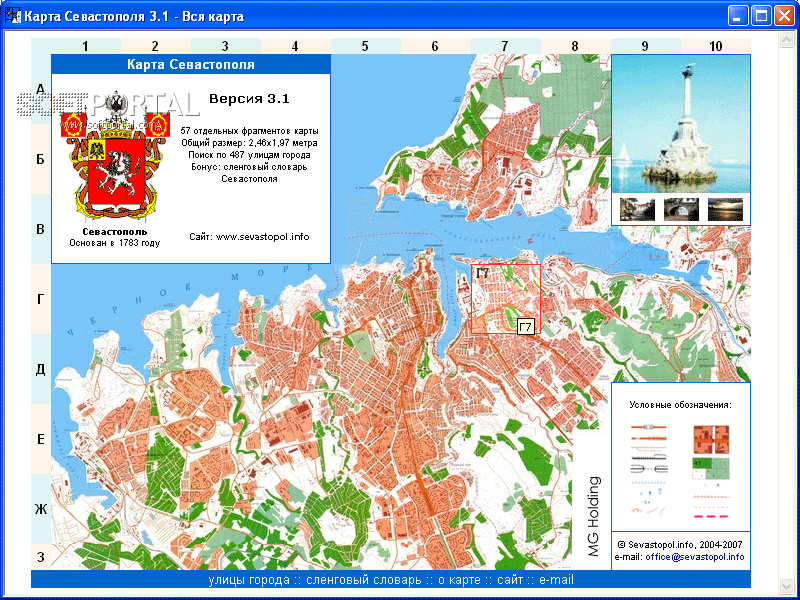This screenshot has width=800, height=600.
Task: Select column header 9
Action: click(645, 46)
